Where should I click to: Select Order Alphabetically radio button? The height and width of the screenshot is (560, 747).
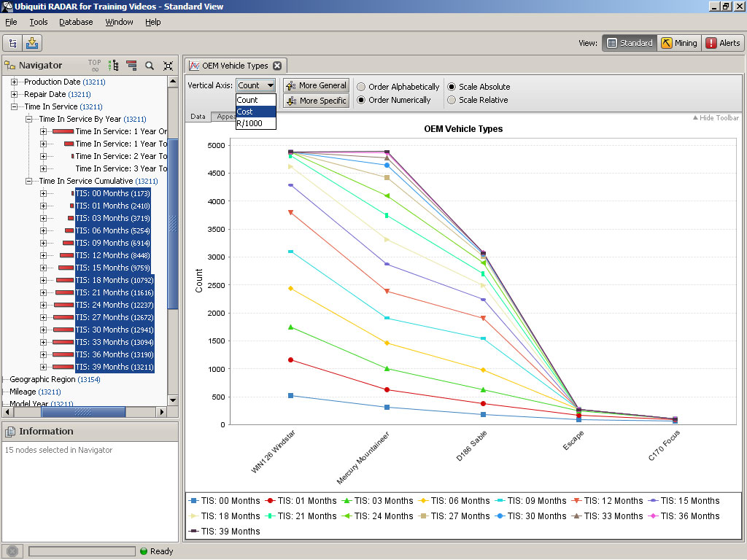361,87
